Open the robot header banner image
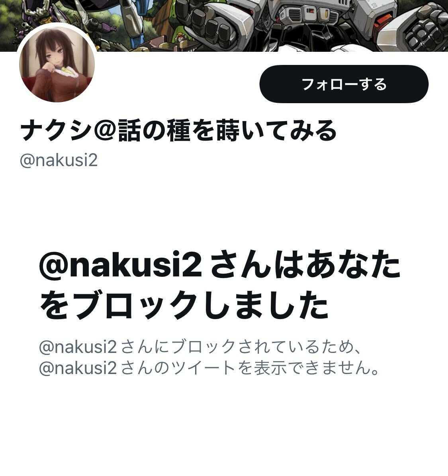 224,26
